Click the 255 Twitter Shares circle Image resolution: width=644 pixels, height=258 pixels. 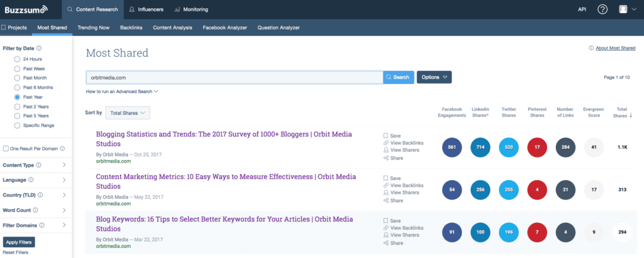click(509, 190)
